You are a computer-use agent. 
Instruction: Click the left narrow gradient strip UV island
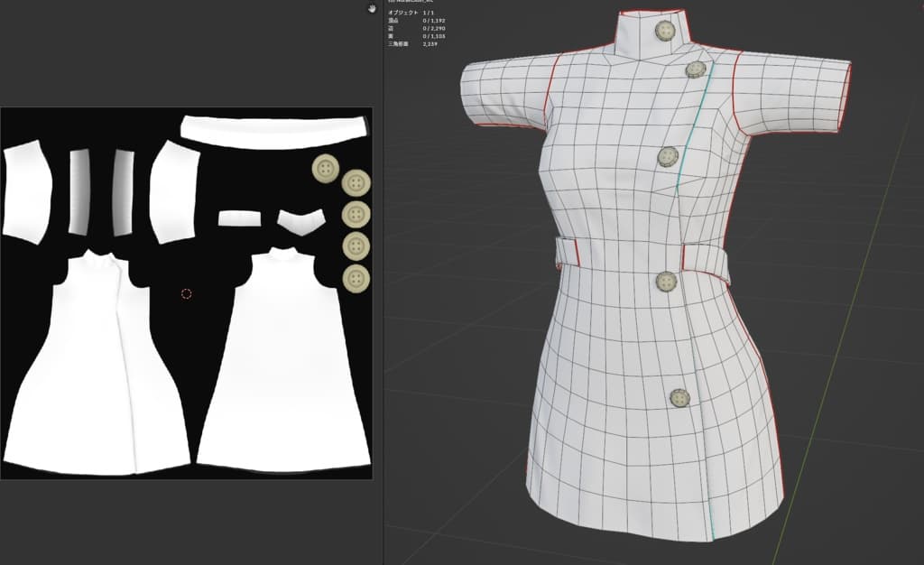pyautogui.click(x=80, y=191)
